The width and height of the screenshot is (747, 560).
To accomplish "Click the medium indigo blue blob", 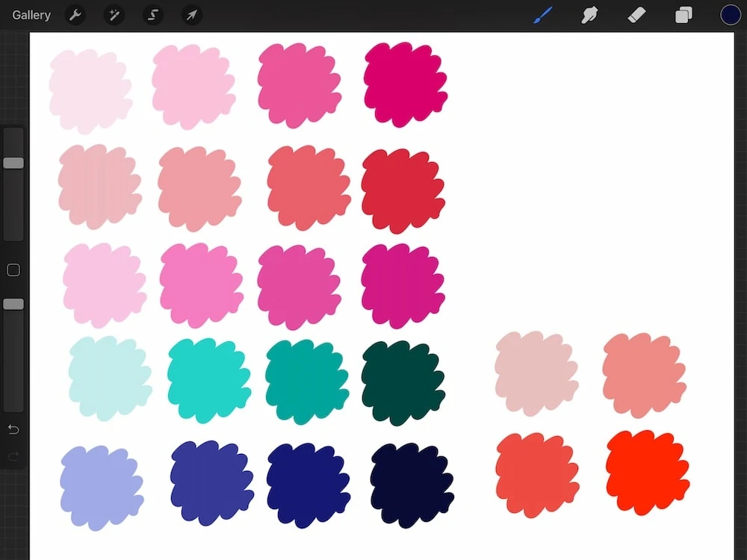I will [x=212, y=483].
